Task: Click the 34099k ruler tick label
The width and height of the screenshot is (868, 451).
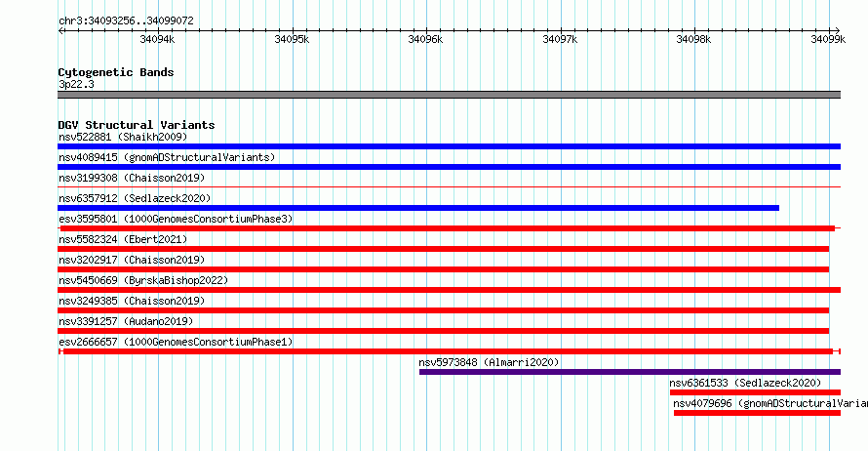Action: [x=828, y=39]
